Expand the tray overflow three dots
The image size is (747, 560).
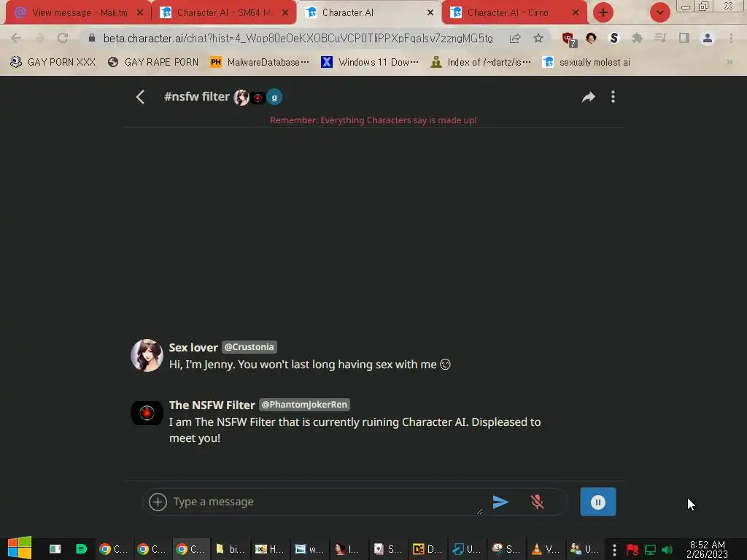click(614, 550)
